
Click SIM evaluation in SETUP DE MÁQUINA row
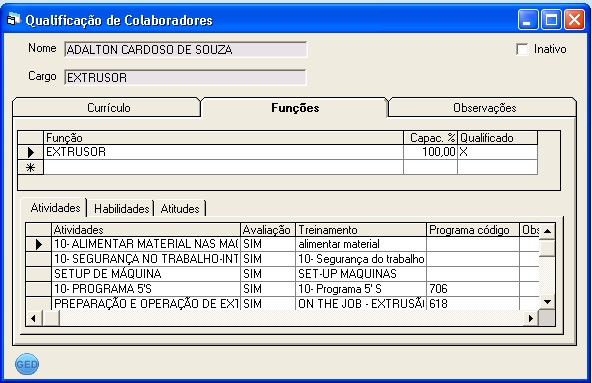(268, 274)
